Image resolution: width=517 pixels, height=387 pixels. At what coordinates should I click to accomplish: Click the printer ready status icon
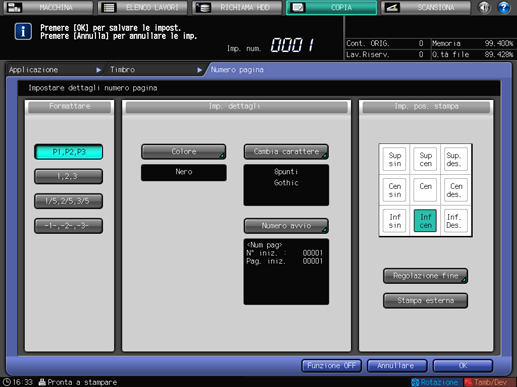pyautogui.click(x=42, y=382)
